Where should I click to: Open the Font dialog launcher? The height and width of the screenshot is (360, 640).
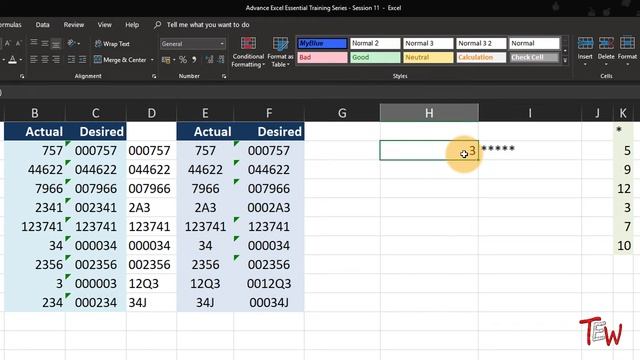coord(22,76)
